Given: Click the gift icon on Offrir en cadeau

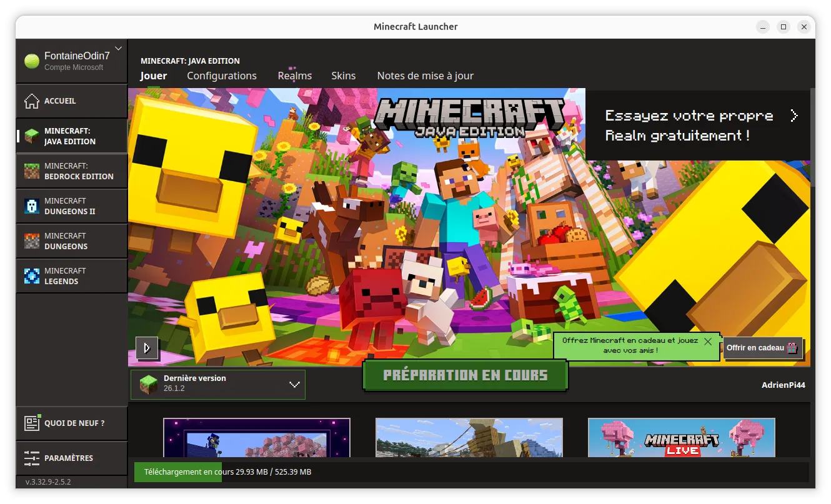Looking at the screenshot, I should pos(792,348).
